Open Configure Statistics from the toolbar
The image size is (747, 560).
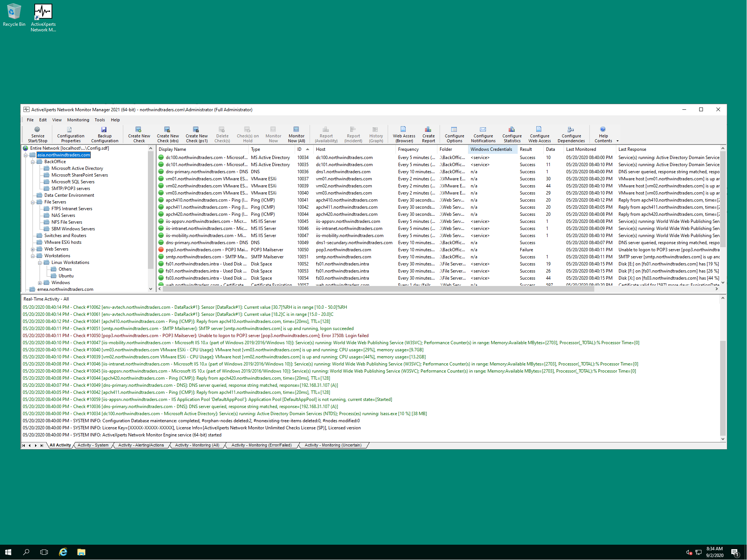512,134
